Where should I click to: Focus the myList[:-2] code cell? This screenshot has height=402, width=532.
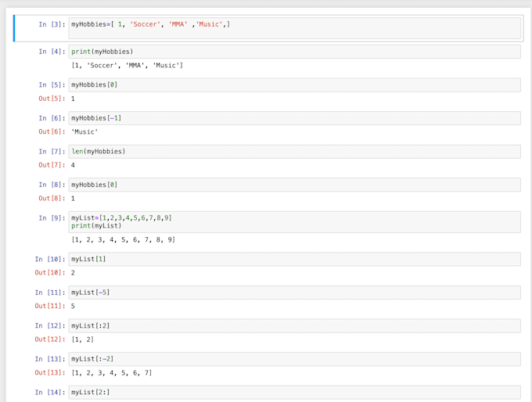pos(294,359)
